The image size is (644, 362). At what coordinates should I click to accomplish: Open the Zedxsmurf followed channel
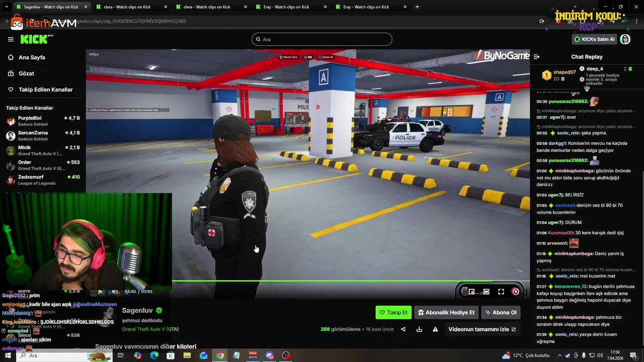click(43, 180)
